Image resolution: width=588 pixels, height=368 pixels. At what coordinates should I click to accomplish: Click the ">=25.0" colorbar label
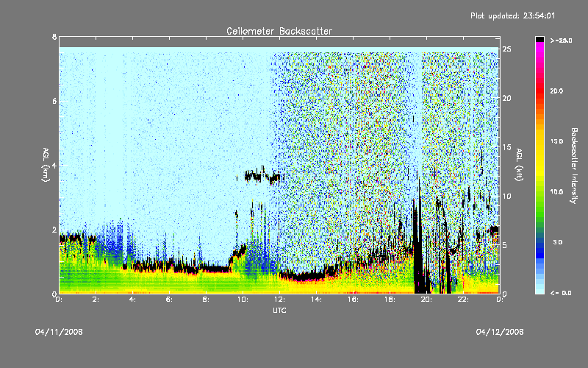[x=561, y=40]
